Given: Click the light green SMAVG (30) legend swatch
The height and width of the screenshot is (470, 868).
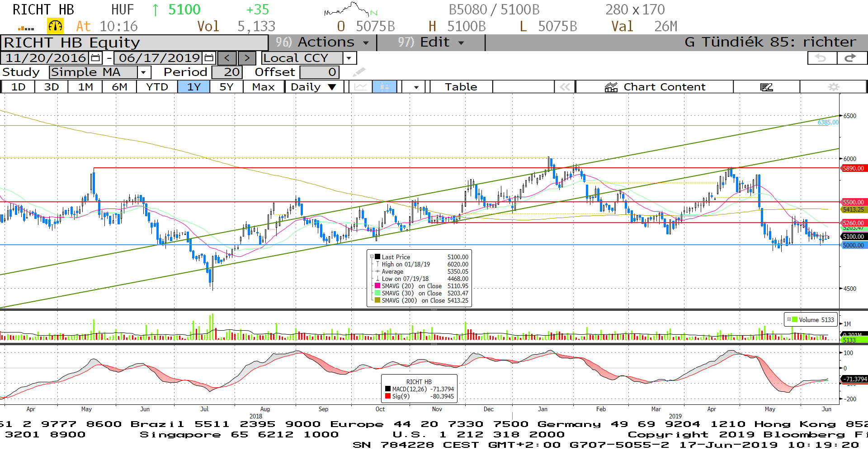Looking at the screenshot, I should 377,293.
